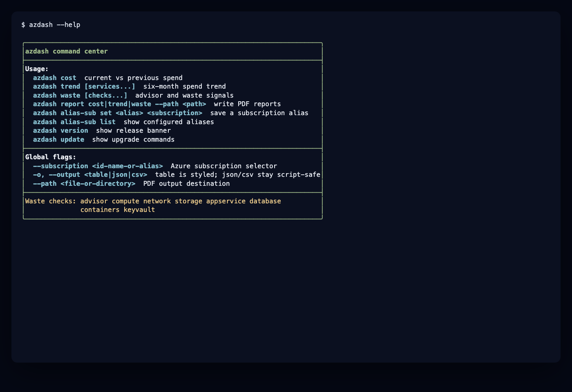The image size is (572, 392).
Task: Click 'table is styled; json/csv stay script-safe' text
Action: coord(238,174)
